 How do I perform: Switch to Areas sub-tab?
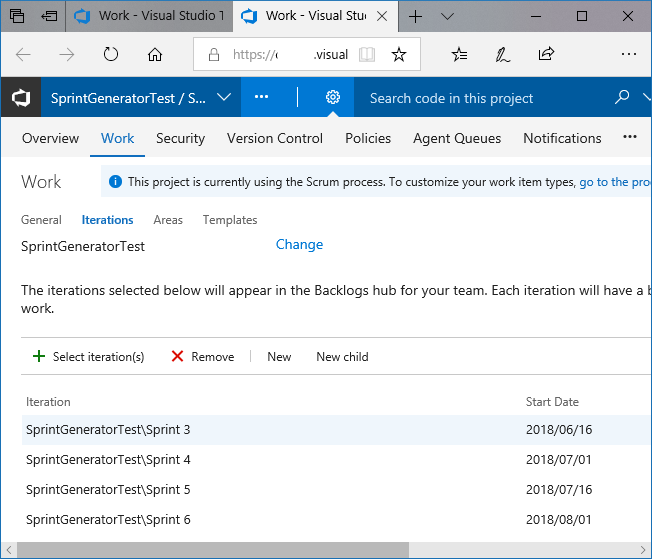[x=168, y=220]
